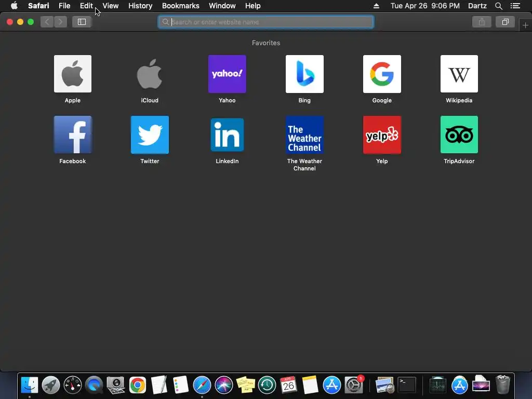The height and width of the screenshot is (399, 532).
Task: Open the Bing favorite
Action: 304,74
